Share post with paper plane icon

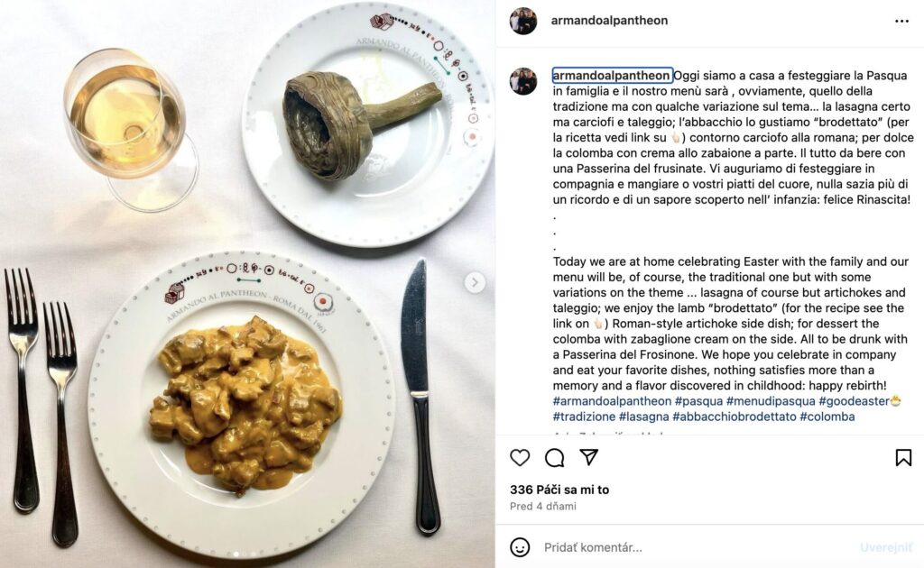pos(588,457)
